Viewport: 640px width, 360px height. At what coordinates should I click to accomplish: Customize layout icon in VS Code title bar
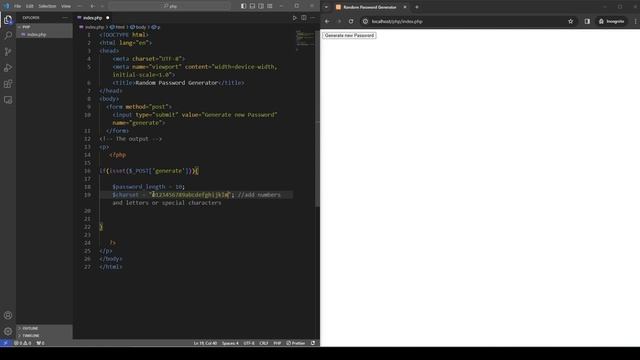(x=270, y=6)
